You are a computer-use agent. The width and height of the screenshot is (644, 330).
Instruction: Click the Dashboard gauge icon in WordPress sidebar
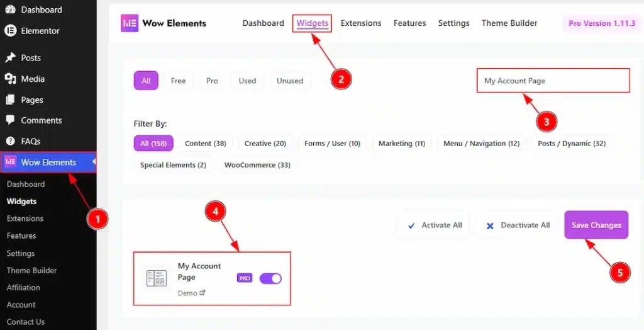click(10, 9)
